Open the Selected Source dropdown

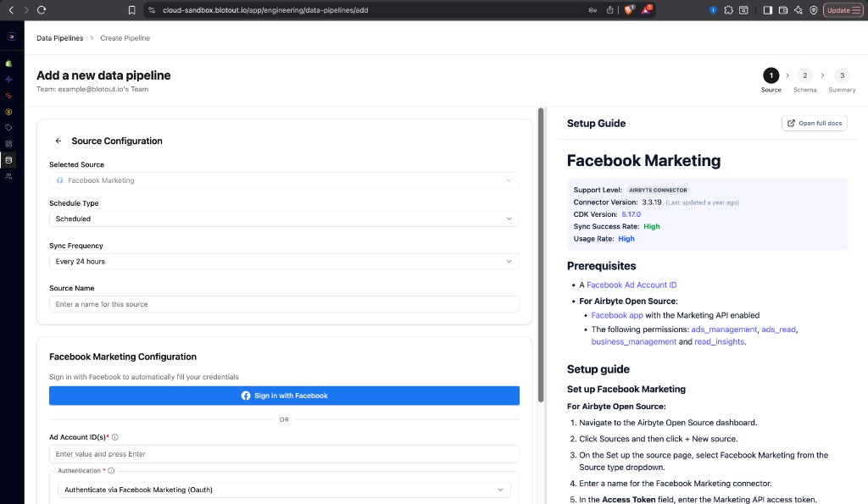click(284, 180)
